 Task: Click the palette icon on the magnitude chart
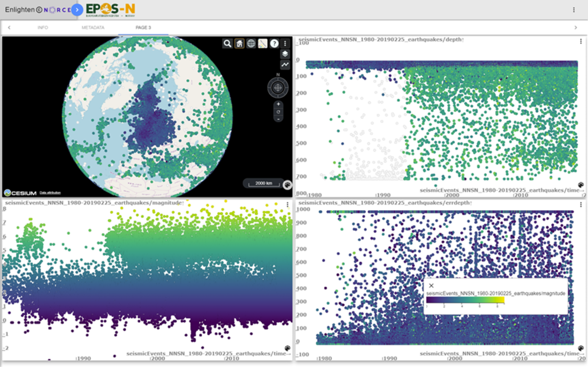(x=288, y=347)
